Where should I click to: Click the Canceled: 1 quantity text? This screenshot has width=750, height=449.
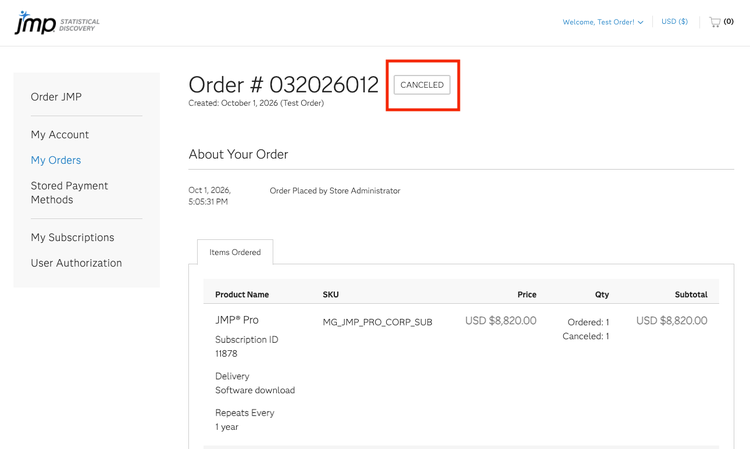[x=585, y=336]
